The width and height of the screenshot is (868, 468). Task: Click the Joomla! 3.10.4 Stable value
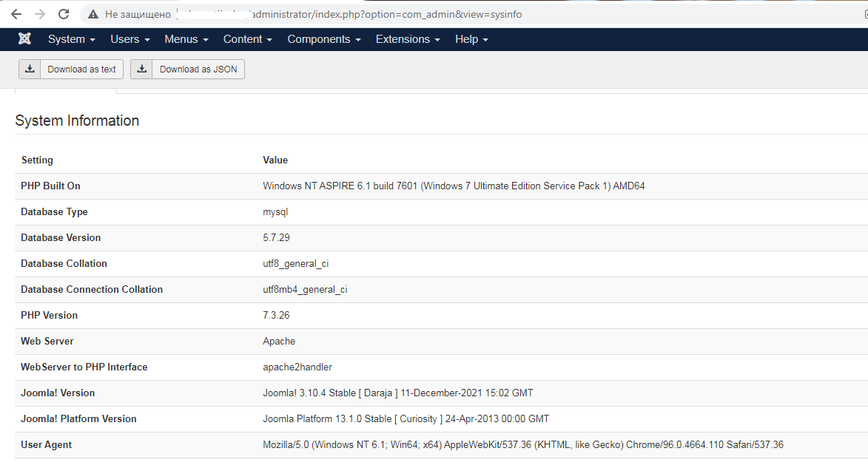coord(398,393)
